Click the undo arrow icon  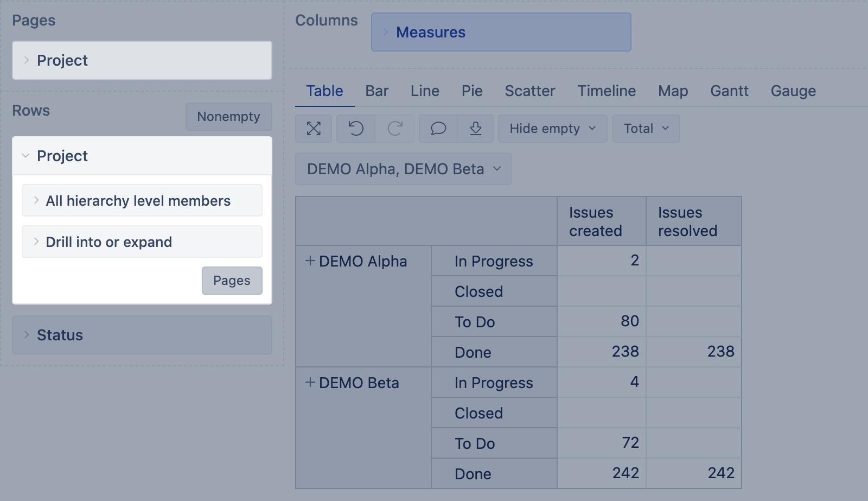pos(356,129)
